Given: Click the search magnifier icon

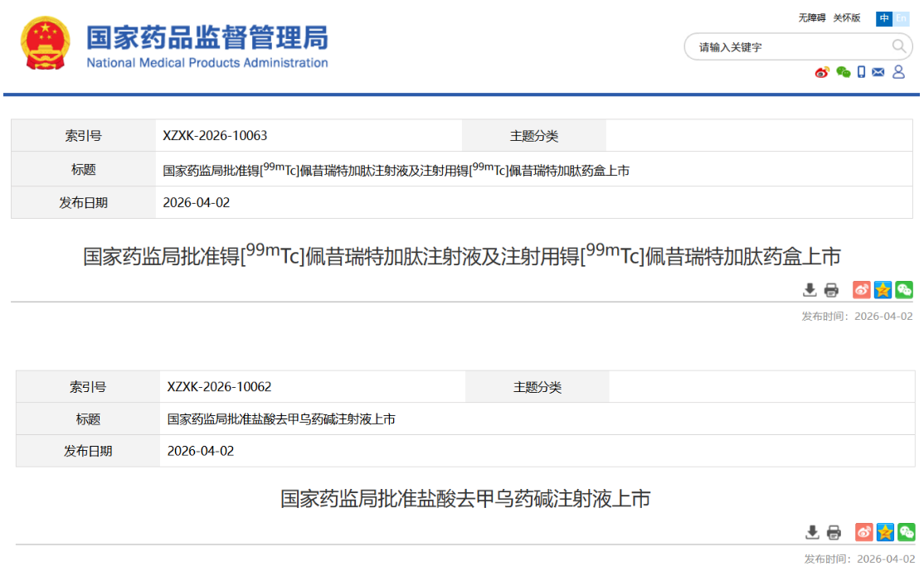Looking at the screenshot, I should [898, 46].
